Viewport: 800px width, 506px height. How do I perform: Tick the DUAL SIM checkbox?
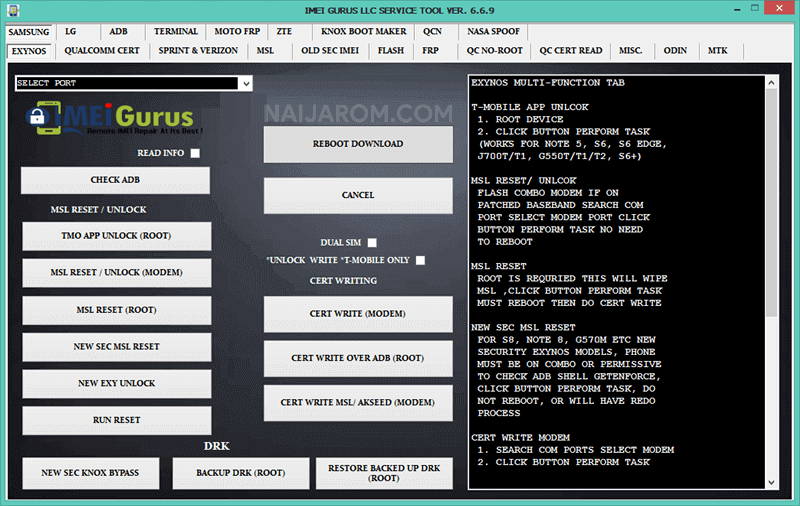tap(372, 243)
